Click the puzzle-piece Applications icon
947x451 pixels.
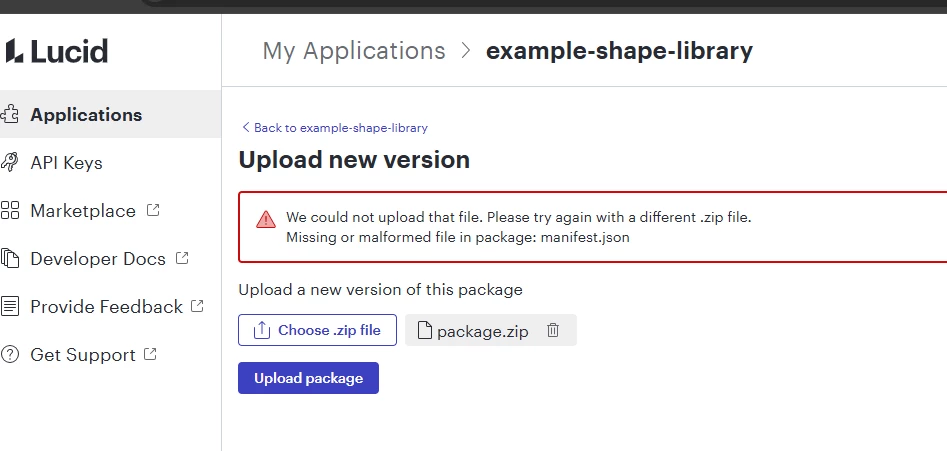click(9, 114)
